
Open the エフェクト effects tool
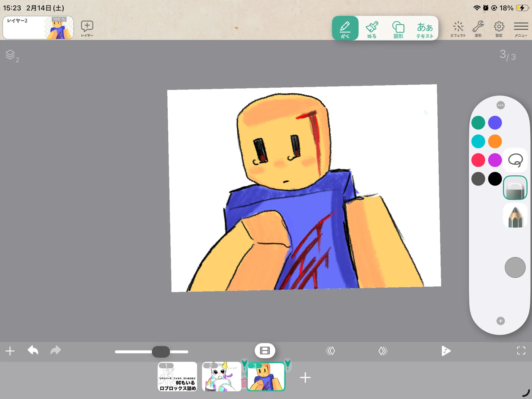(458, 29)
